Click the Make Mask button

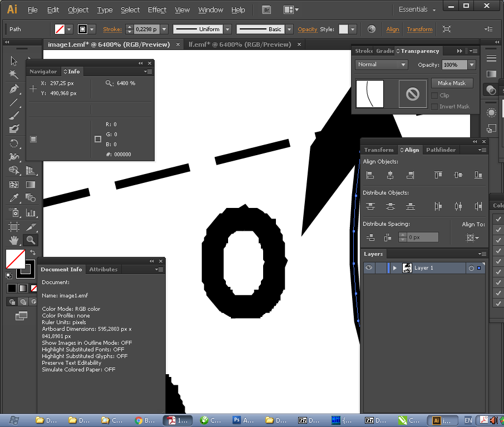pos(452,83)
